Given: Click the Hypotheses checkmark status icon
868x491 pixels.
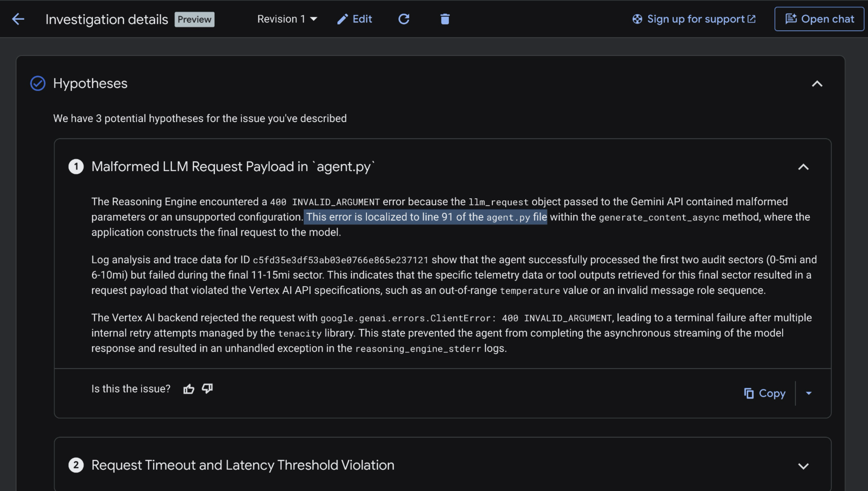Looking at the screenshot, I should 38,83.
